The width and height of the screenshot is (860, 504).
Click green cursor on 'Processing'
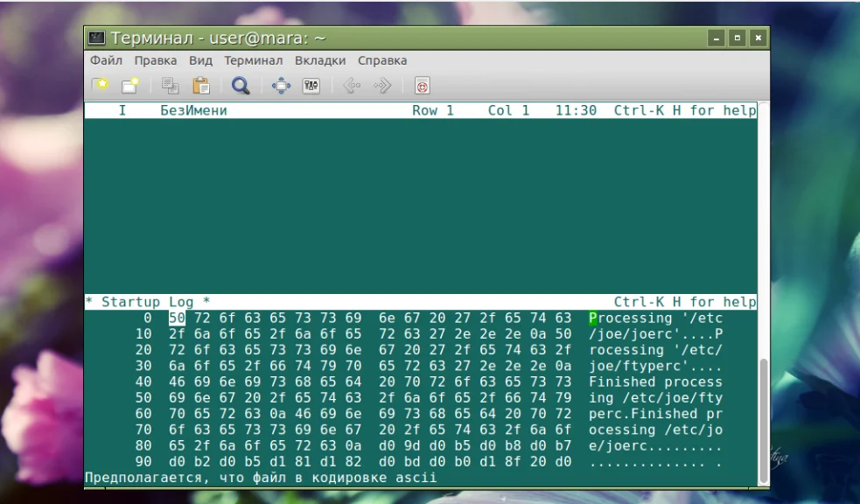click(592, 318)
